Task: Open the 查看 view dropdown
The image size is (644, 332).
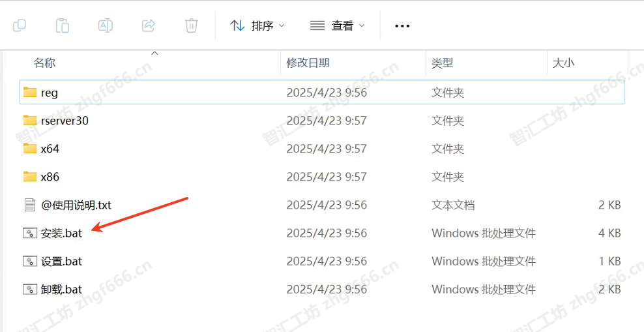Action: (x=337, y=26)
